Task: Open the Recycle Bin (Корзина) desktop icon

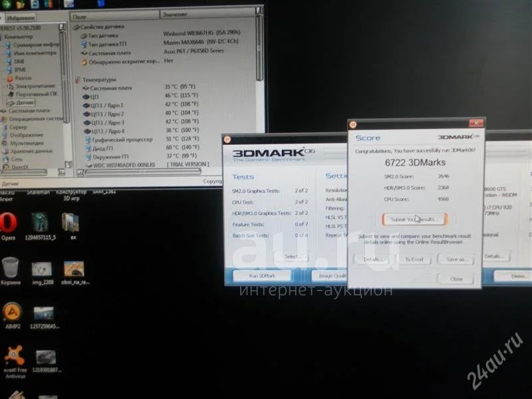Action: 10,271
